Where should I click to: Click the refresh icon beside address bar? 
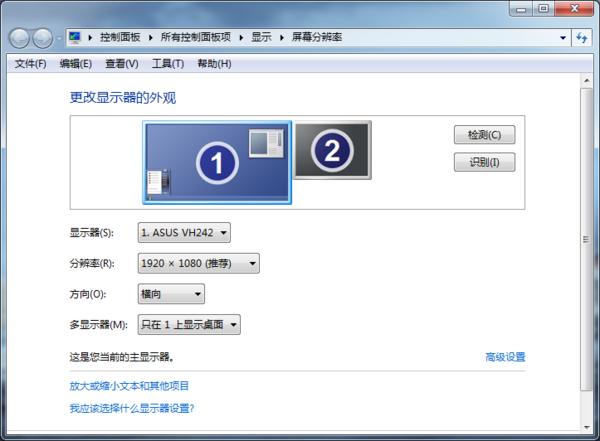click(582, 38)
